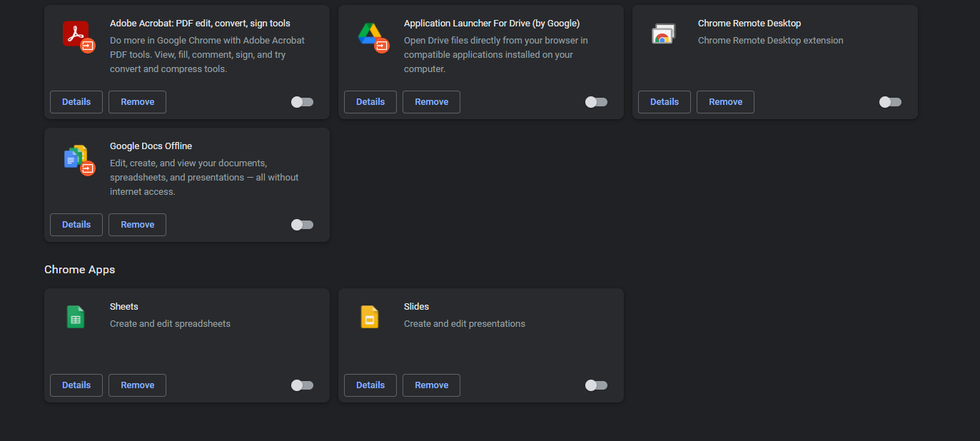Click the description starting 'Do more in Google Chrome'
Screen dimensions: 980x441
pos(207,55)
